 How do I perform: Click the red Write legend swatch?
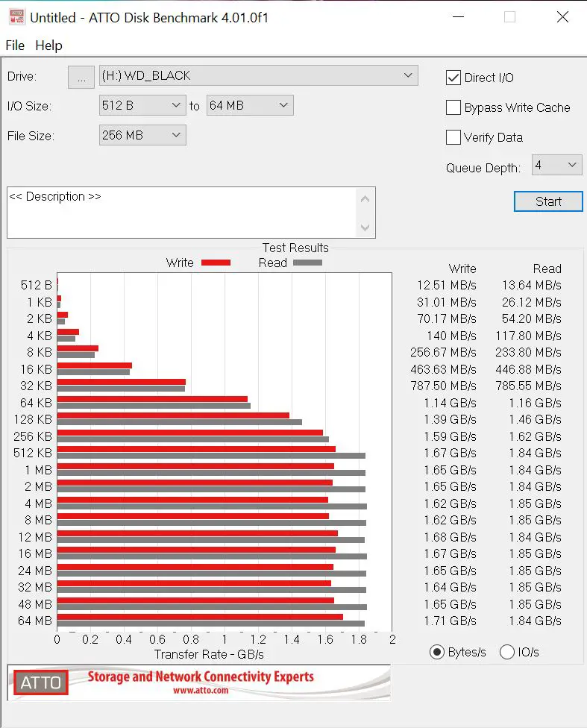pos(216,263)
